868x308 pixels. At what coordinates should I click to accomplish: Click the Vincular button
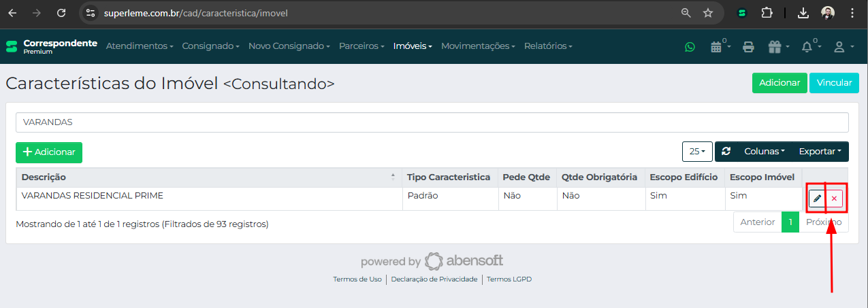834,82
